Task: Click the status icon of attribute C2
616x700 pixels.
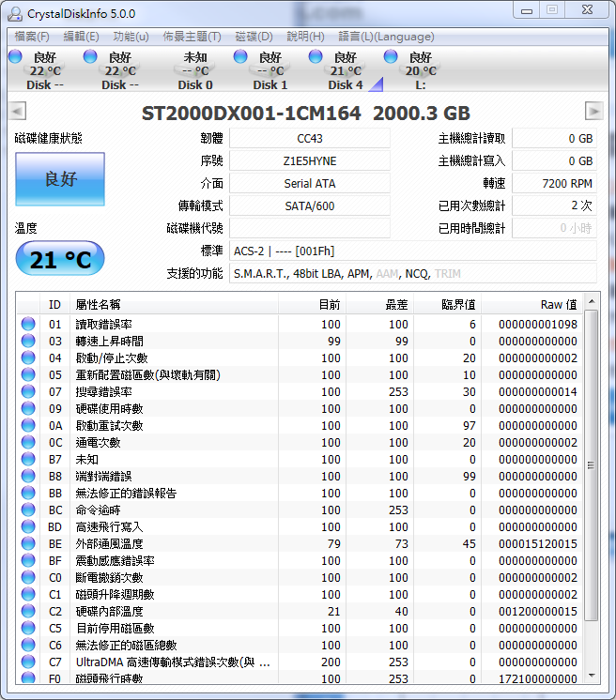Action: click(28, 611)
